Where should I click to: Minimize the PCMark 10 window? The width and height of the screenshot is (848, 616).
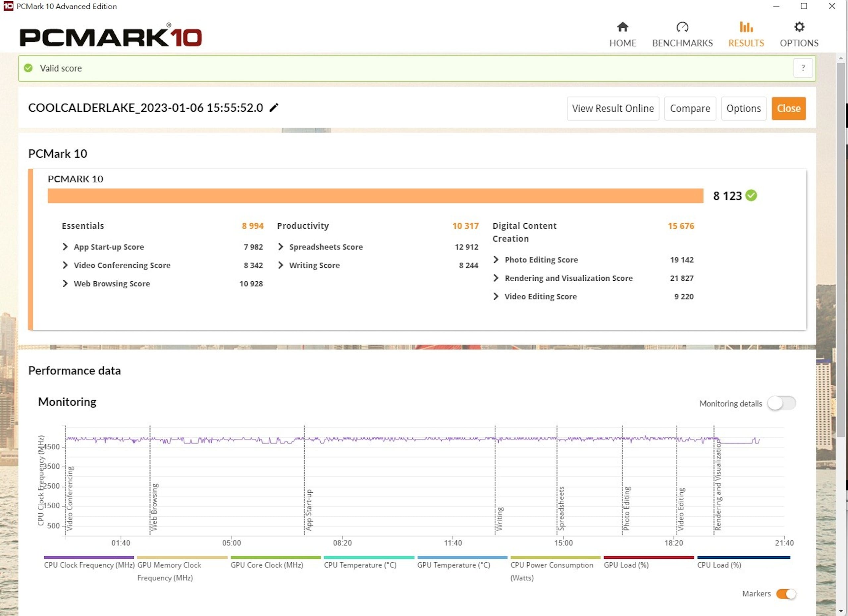[776, 6]
